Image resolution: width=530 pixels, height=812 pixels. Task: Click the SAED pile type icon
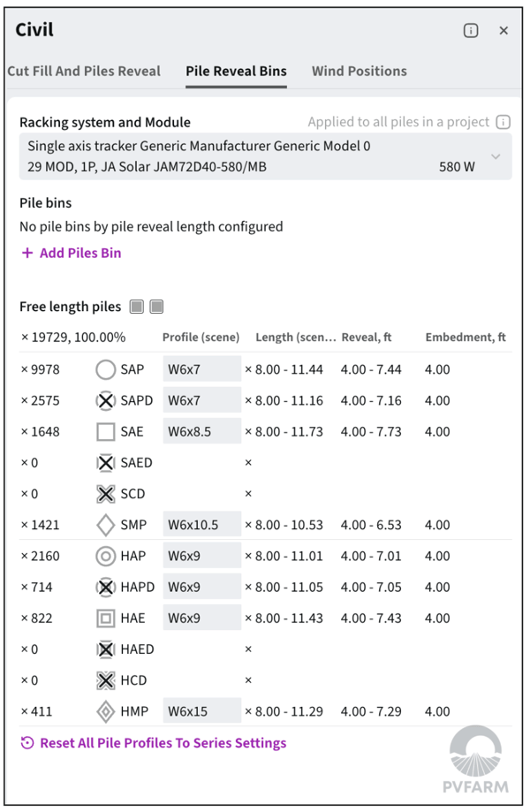click(108, 462)
